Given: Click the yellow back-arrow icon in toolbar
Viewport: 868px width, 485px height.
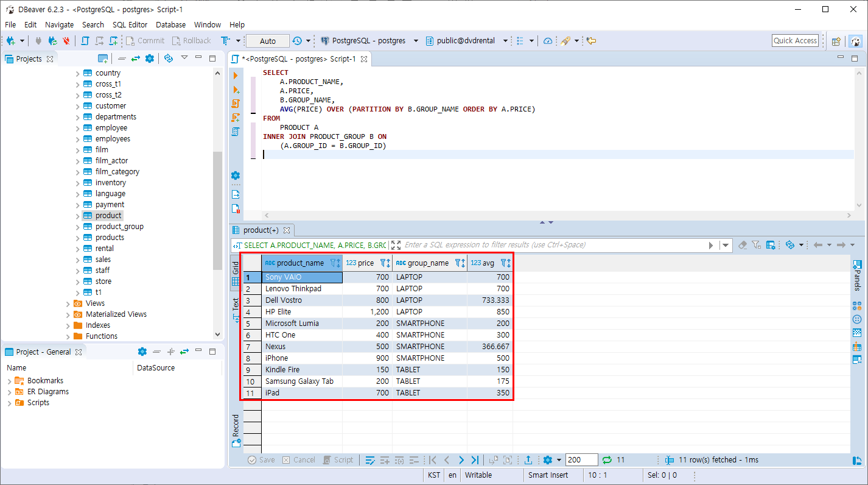Looking at the screenshot, I should click(590, 41).
